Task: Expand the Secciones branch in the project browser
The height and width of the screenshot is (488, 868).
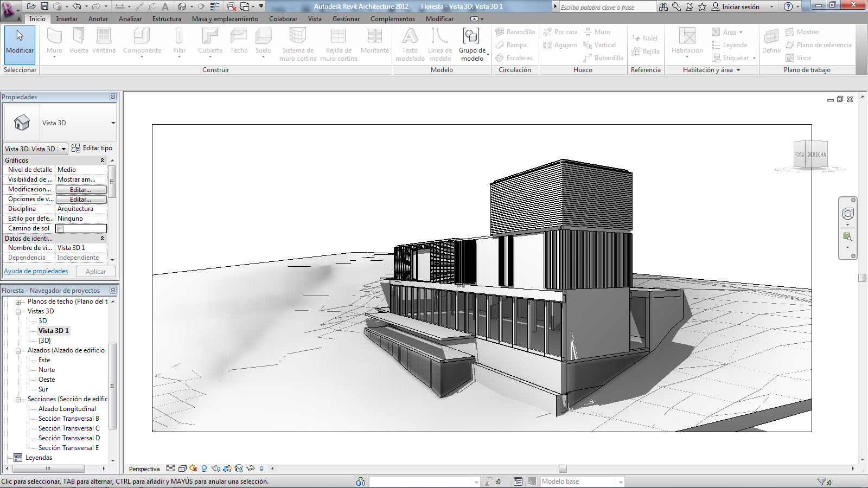Action: (18, 399)
